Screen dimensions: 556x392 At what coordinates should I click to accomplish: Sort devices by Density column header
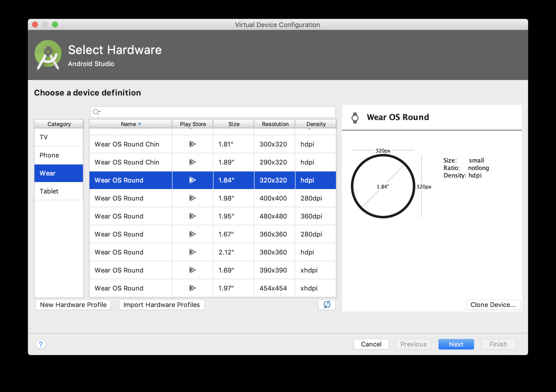[x=316, y=124]
